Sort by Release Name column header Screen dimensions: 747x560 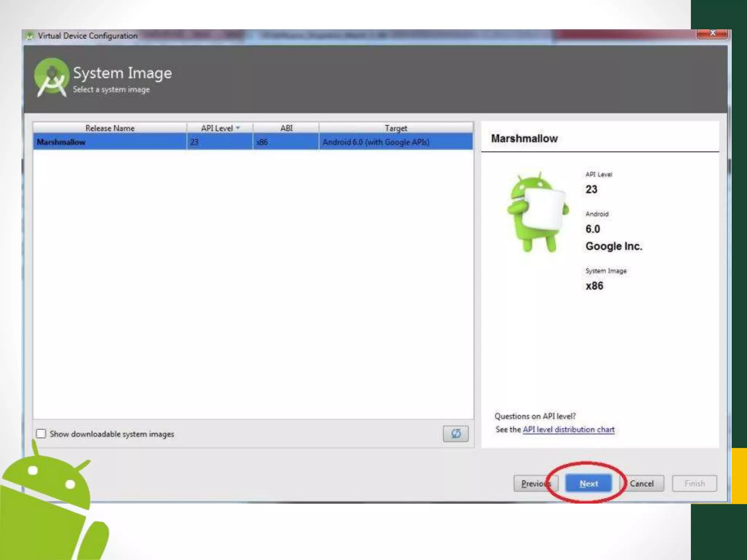110,128
